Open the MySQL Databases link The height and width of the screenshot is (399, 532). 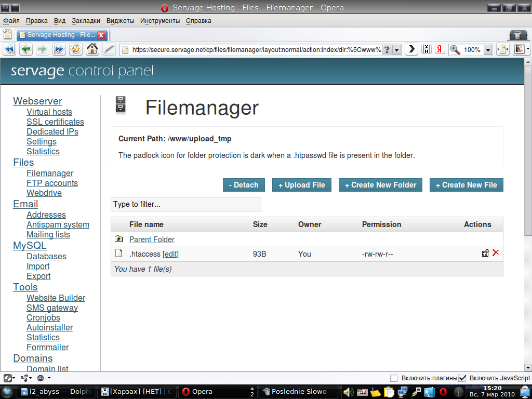[x=46, y=257]
